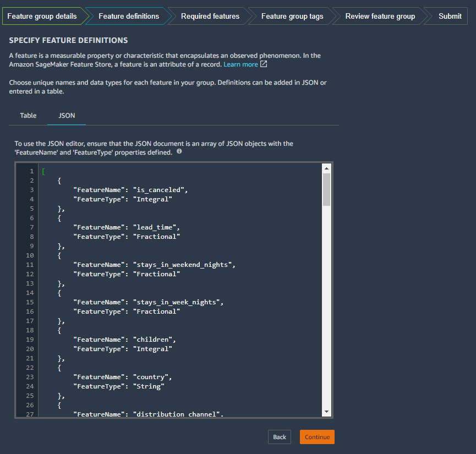This screenshot has width=476, height=454.
Task: Click the SPECIFY FEATURE DEFINITIONS heading
Action: [68, 40]
